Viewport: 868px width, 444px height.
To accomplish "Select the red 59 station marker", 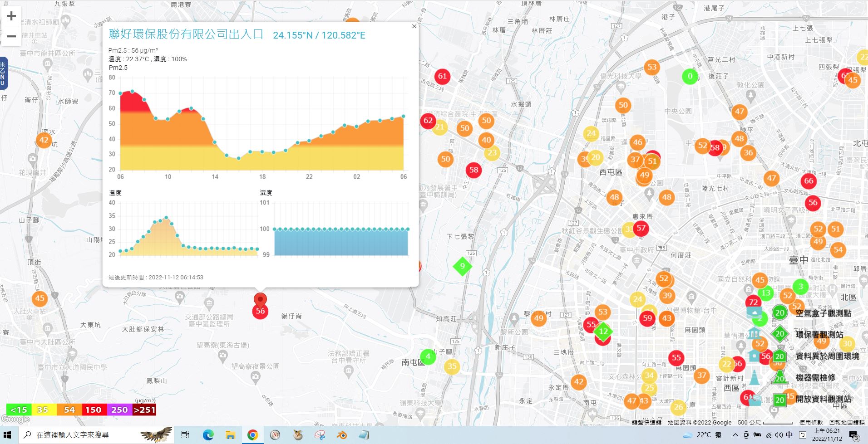I will coord(647,318).
